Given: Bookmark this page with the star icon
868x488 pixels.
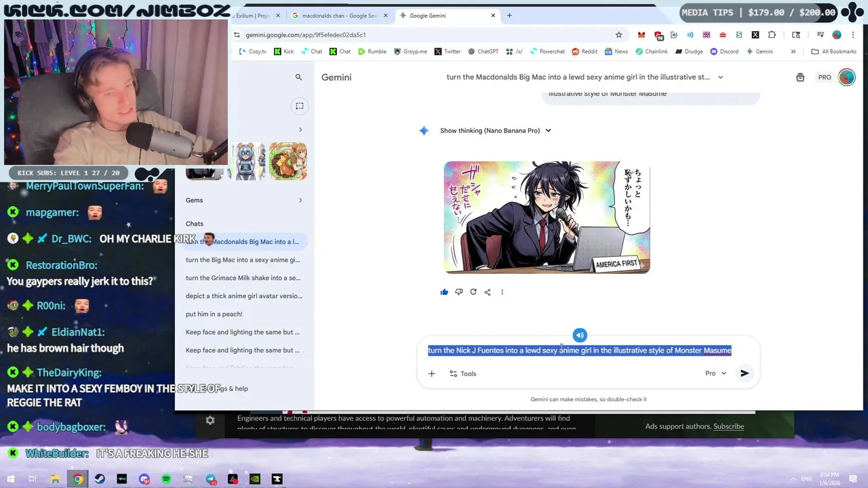Looking at the screenshot, I should (x=618, y=35).
